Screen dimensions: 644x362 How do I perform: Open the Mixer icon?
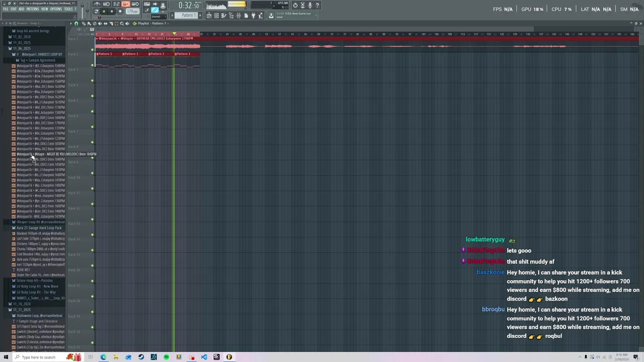[x=238, y=16]
